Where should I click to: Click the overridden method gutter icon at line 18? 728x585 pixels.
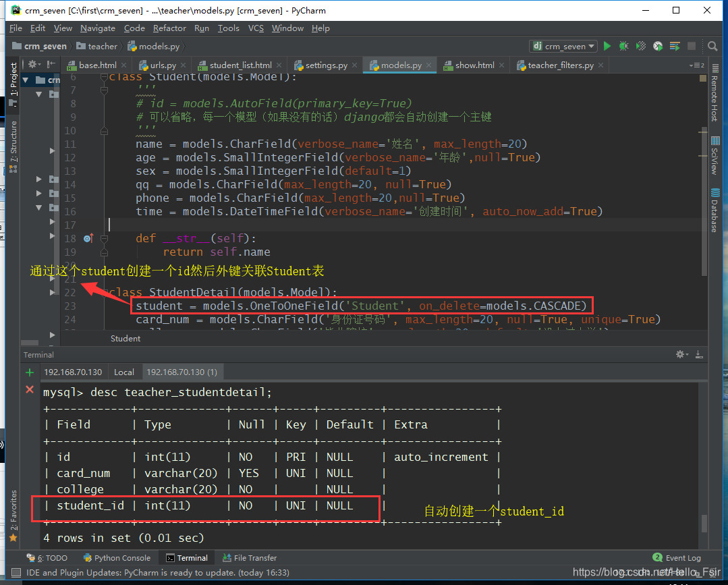[88, 239]
